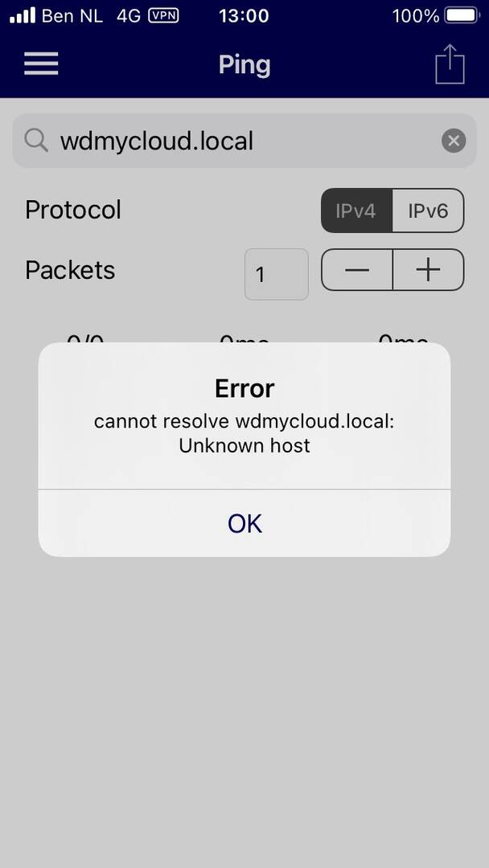489x868 pixels.
Task: Tap the packets number field
Action: (x=277, y=274)
